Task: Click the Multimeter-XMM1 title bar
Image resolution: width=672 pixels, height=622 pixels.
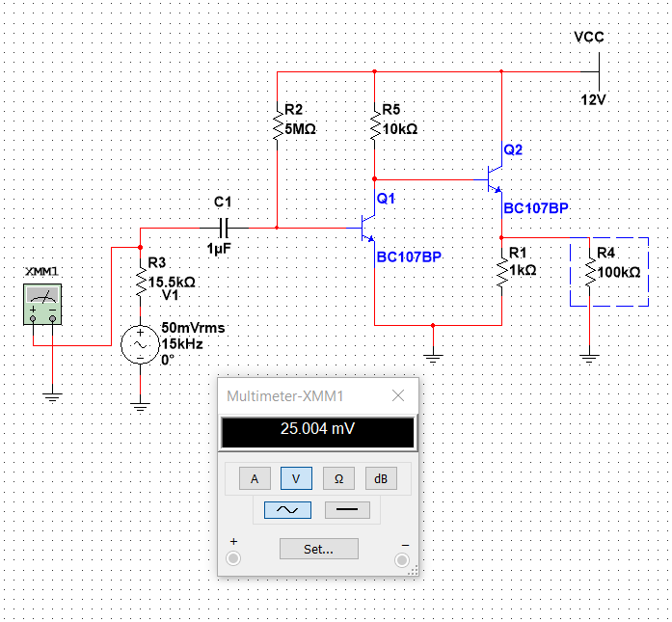Action: (x=318, y=396)
